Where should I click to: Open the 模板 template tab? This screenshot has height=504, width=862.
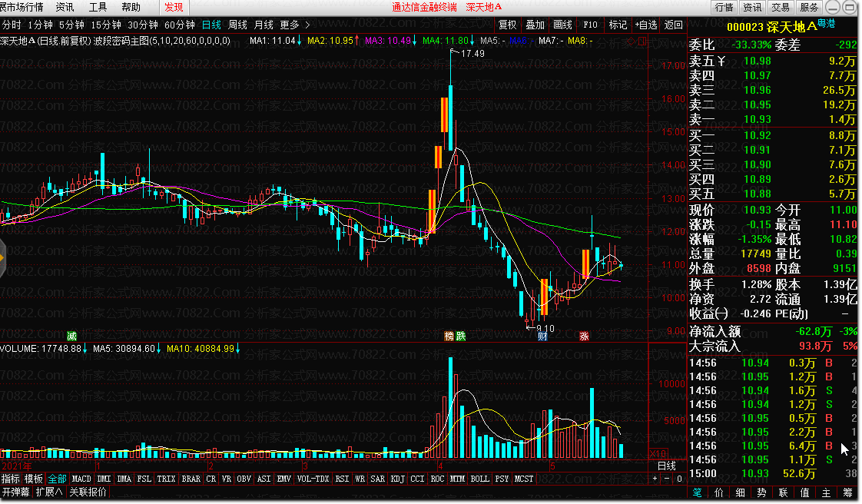pos(34,479)
